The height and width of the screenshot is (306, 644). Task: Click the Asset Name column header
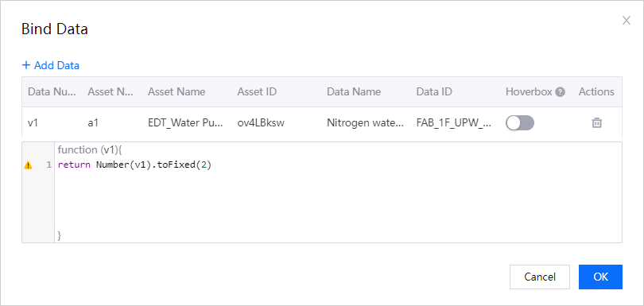(177, 91)
